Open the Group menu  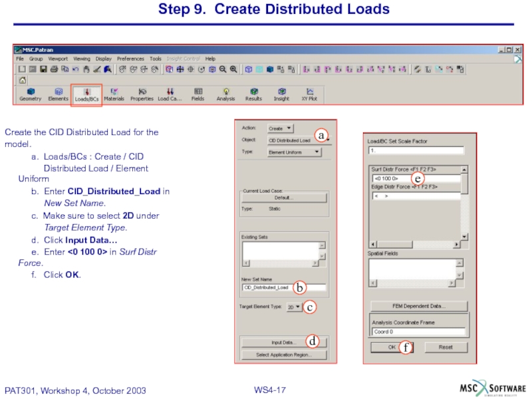coord(36,59)
